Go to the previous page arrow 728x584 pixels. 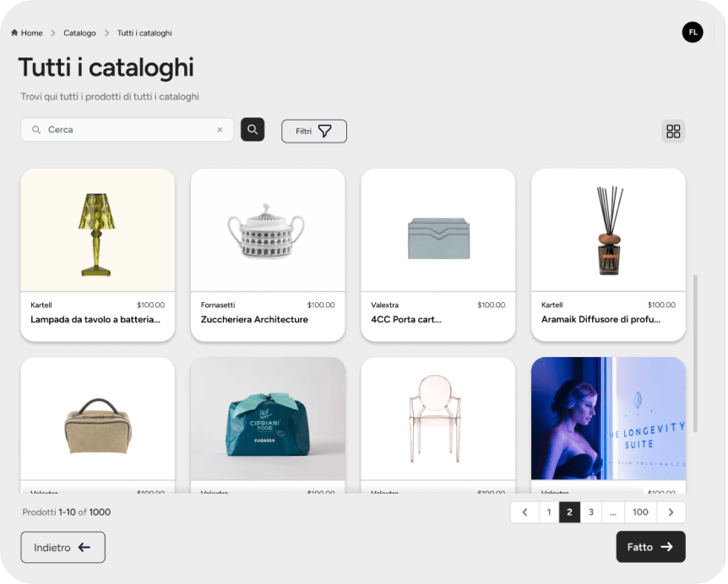[x=524, y=512]
